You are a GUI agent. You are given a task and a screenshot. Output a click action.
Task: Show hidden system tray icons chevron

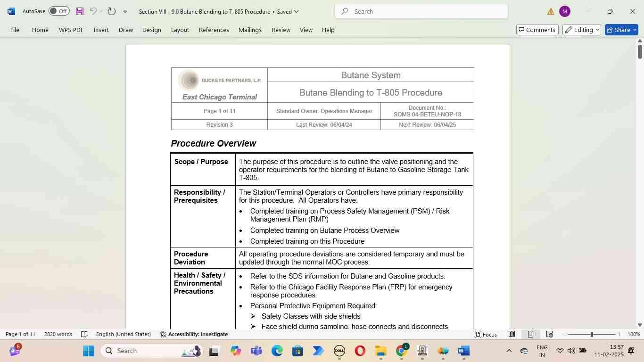509,351
